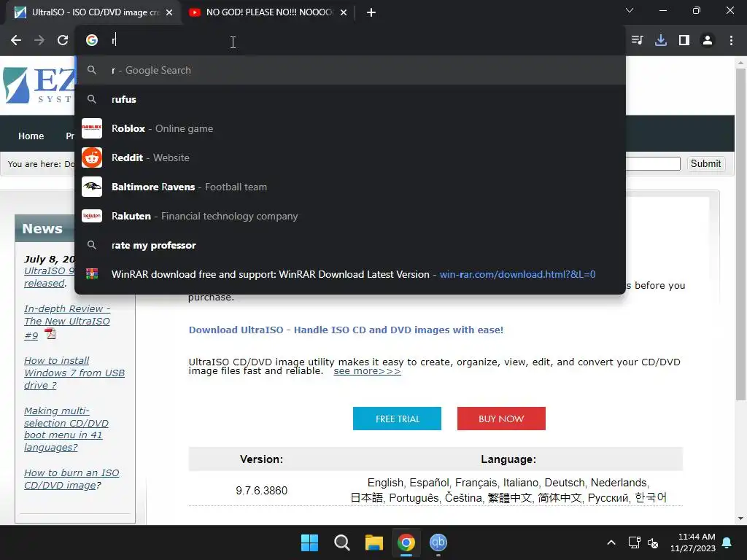Open the PDF icon beside UltraISO #9
747x560 pixels.
tap(50, 334)
